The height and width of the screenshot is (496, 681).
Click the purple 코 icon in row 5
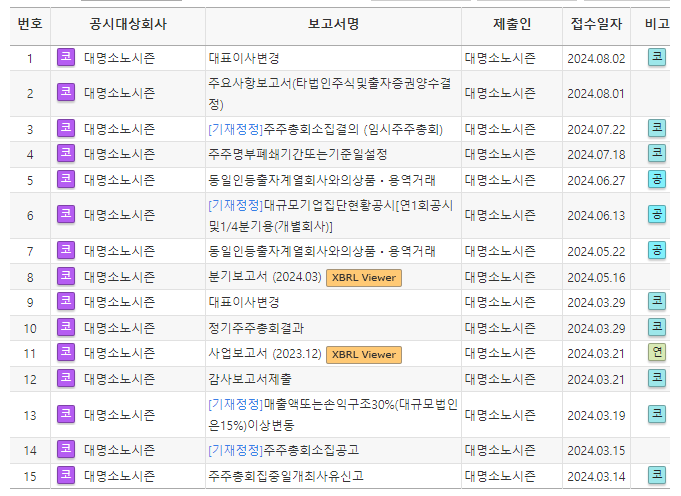click(x=66, y=179)
